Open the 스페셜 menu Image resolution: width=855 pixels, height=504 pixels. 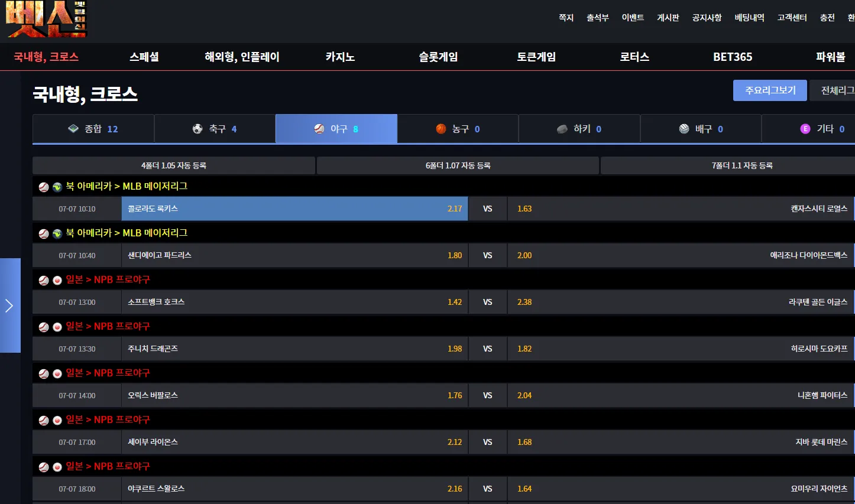pyautogui.click(x=144, y=57)
